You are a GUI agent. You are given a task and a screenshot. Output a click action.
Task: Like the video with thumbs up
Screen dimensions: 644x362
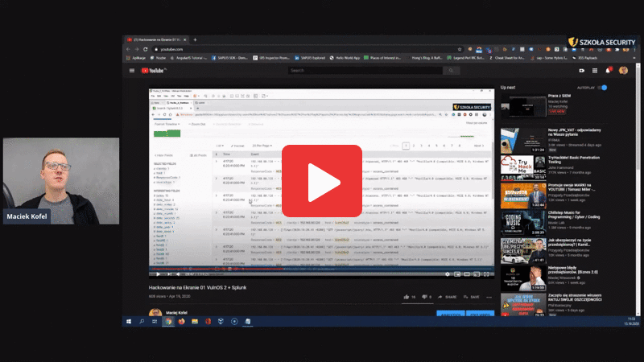pyautogui.click(x=407, y=297)
